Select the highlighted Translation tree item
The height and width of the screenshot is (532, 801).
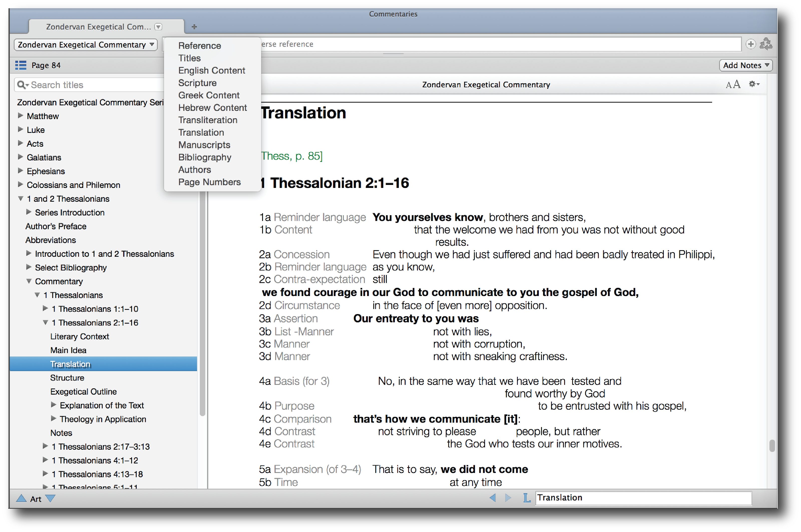click(103, 364)
